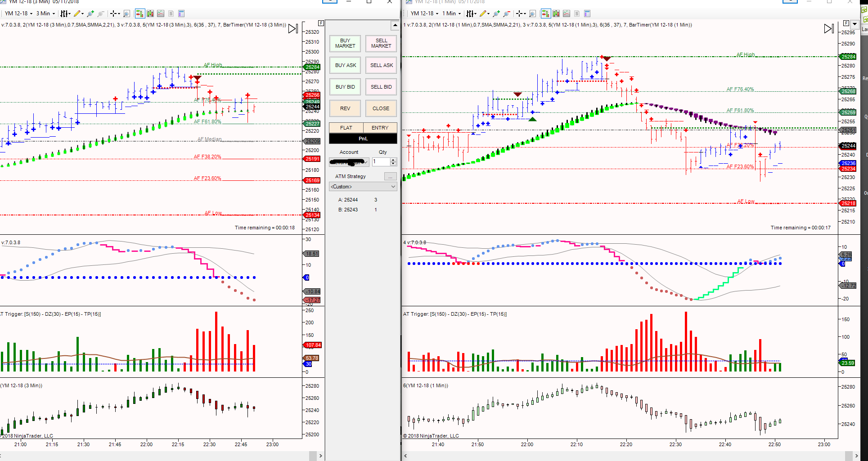This screenshot has width=868, height=461.
Task: Open the Account selection dropdown
Action: 349,162
